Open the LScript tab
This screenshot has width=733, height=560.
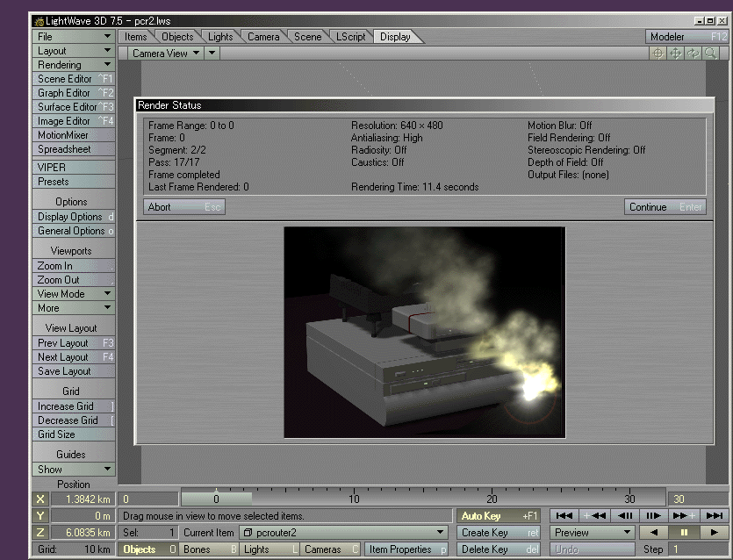(x=350, y=37)
